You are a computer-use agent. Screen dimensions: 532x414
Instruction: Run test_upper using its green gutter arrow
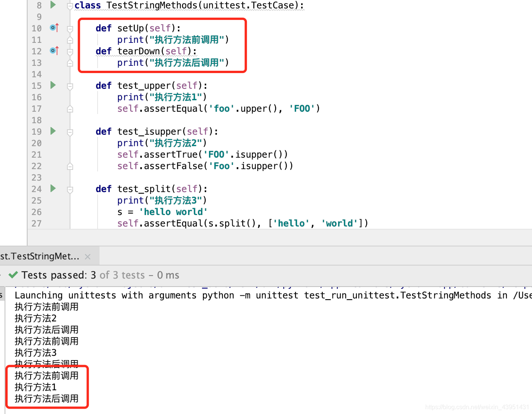(53, 85)
